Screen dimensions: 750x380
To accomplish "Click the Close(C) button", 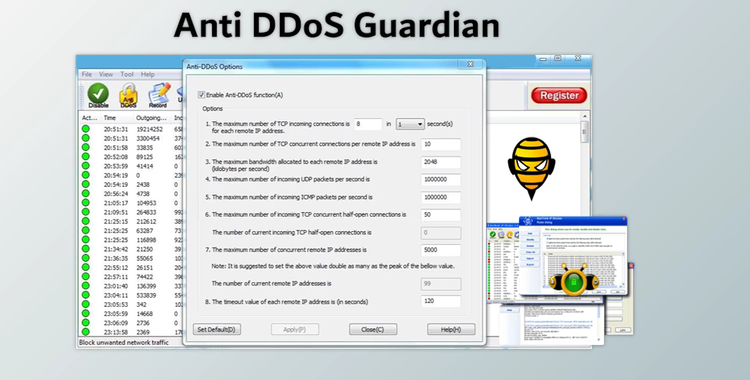I will point(373,329).
